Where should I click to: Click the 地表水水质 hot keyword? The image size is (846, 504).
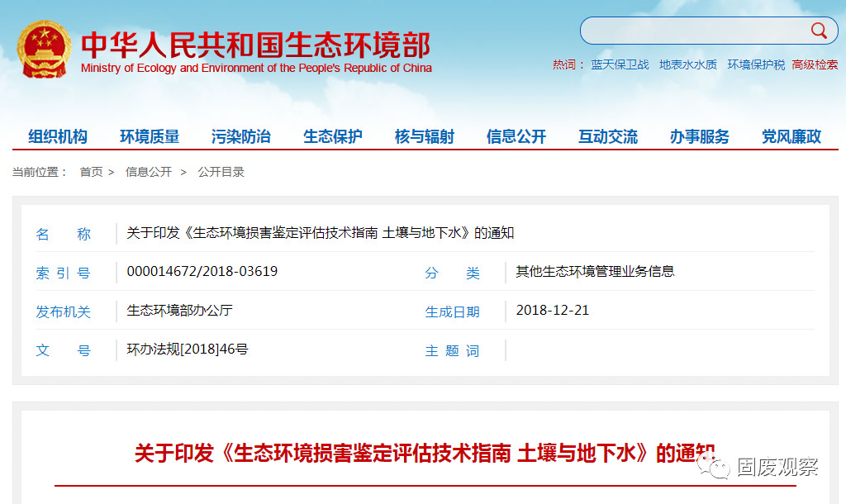tap(688, 64)
